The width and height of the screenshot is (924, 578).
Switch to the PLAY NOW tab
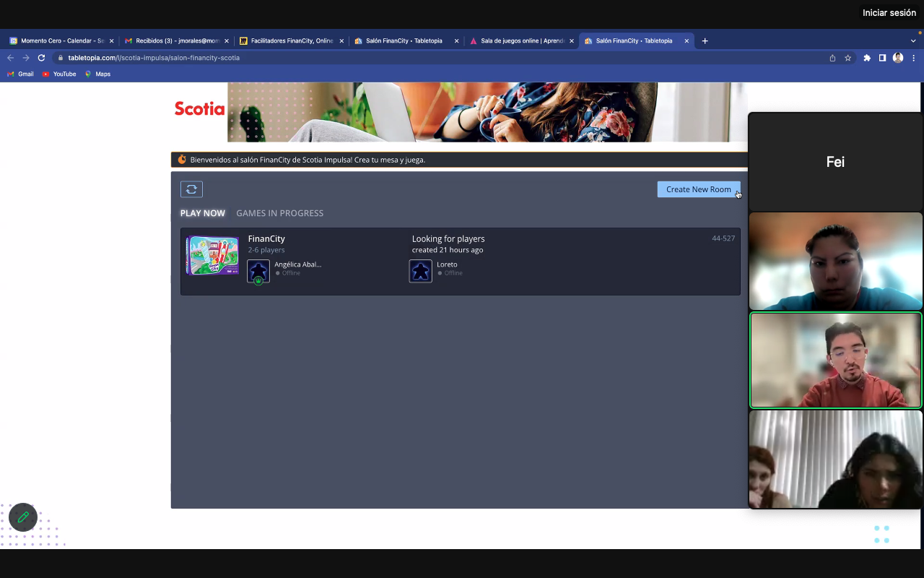[x=203, y=213]
